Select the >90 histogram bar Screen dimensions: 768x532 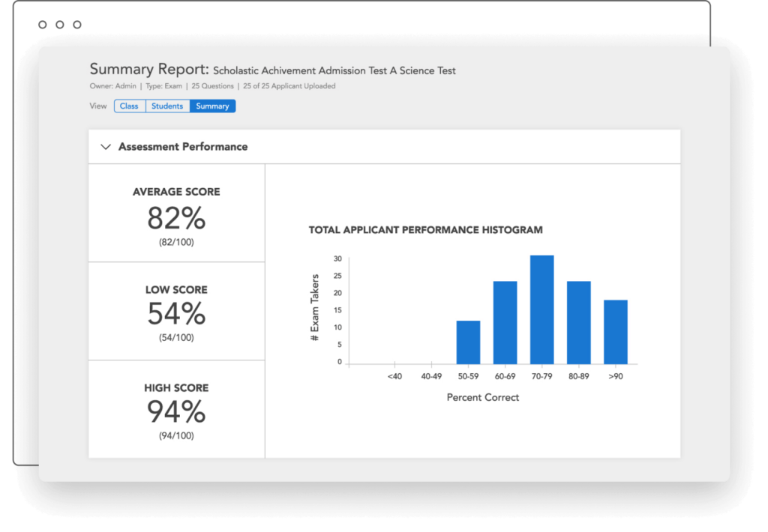click(x=615, y=332)
